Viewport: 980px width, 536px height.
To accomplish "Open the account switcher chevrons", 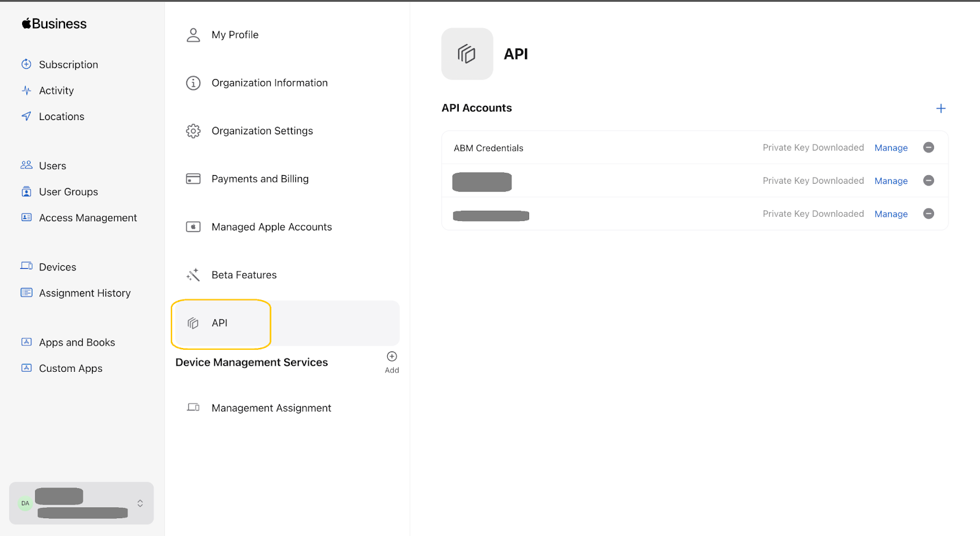I will (x=140, y=503).
